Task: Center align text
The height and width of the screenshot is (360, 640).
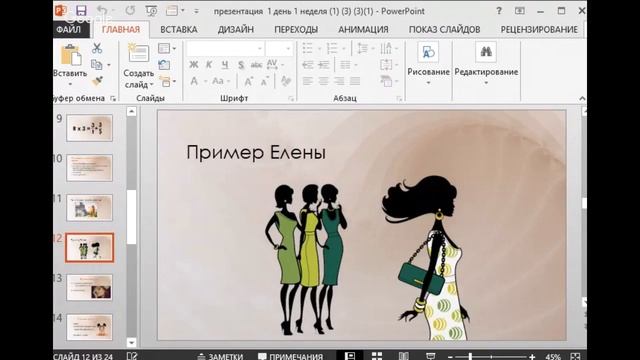Action: (x=323, y=81)
